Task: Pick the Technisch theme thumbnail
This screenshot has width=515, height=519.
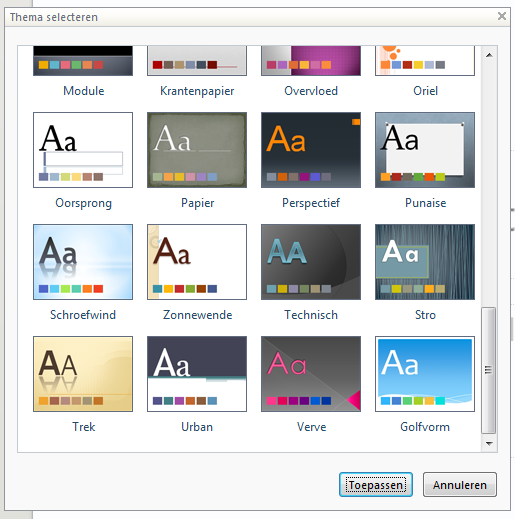Action: coord(311,262)
